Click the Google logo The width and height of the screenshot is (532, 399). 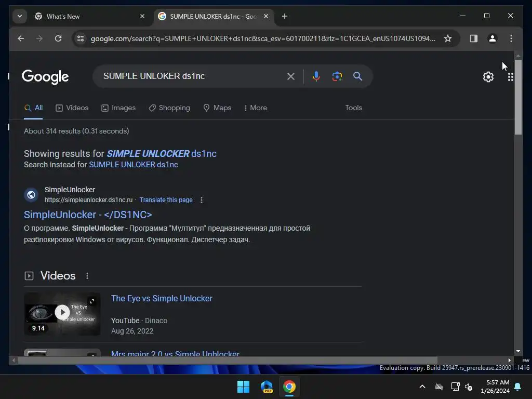pyautogui.click(x=45, y=77)
